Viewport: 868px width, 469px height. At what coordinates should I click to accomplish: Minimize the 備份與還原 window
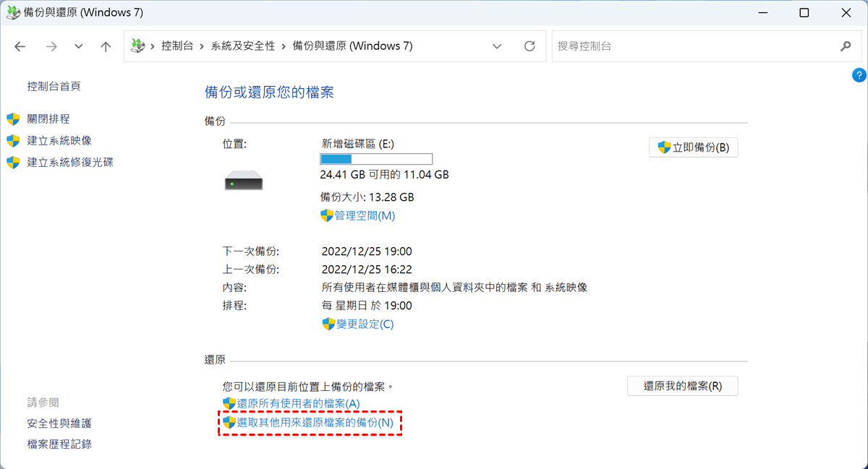763,13
